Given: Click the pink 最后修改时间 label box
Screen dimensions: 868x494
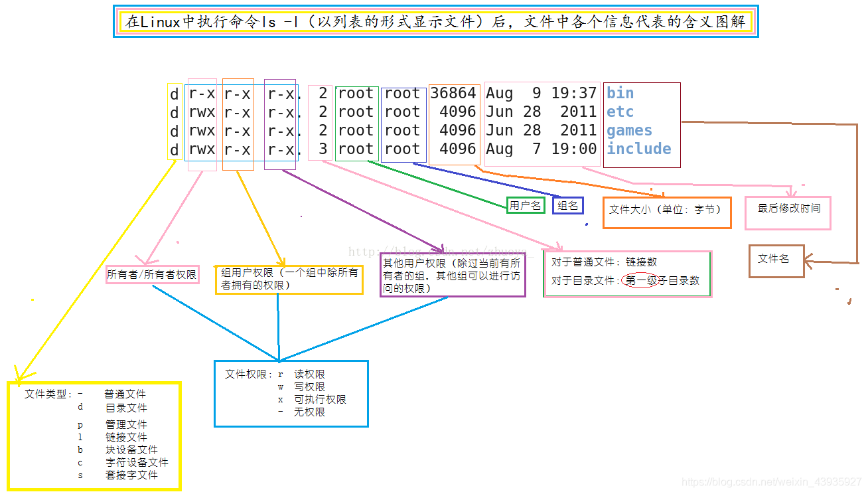Looking at the screenshot, I should (788, 208).
